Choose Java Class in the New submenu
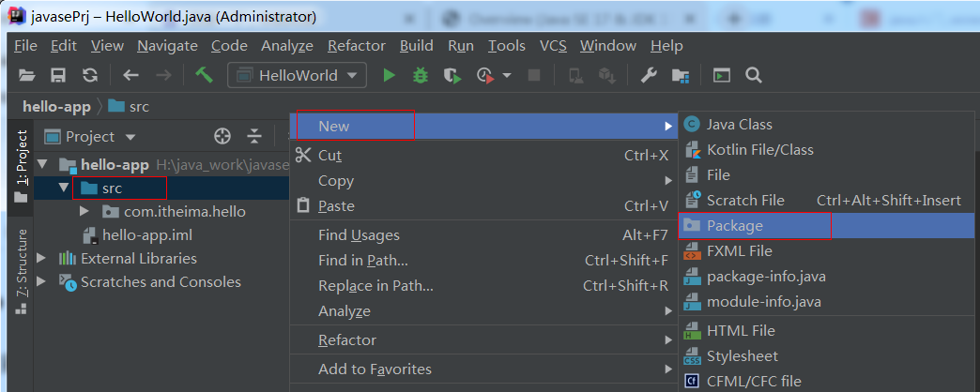The image size is (980, 392). [739, 124]
